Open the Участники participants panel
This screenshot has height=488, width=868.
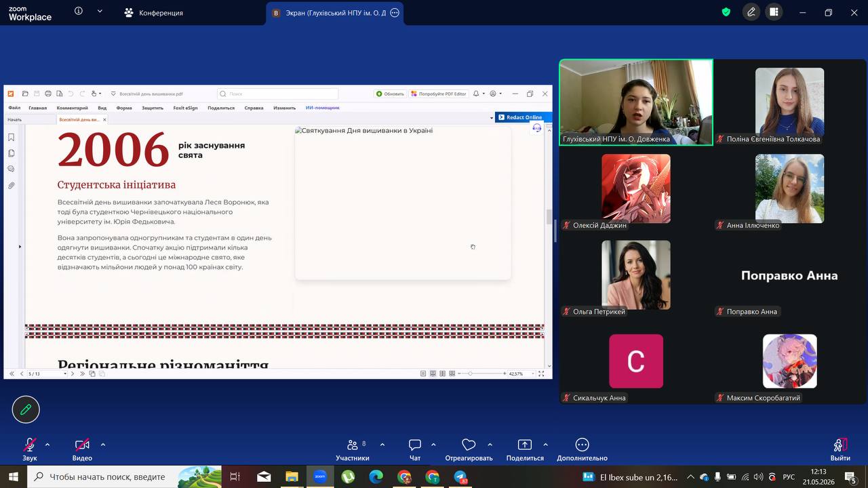click(353, 450)
